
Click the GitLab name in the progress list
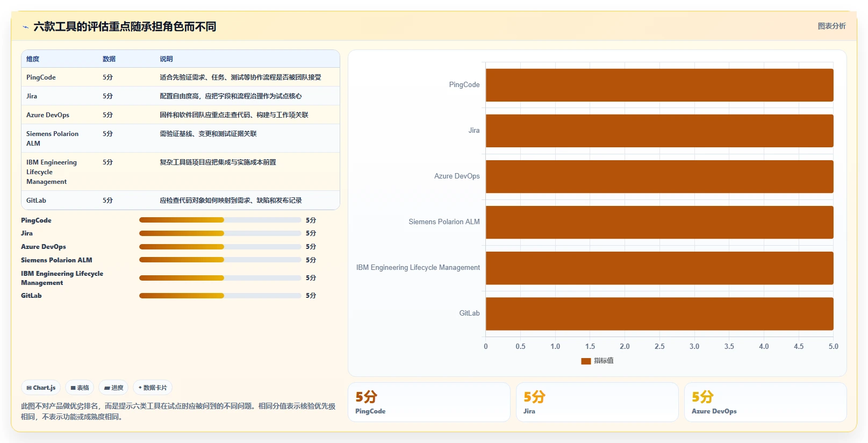tap(31, 296)
